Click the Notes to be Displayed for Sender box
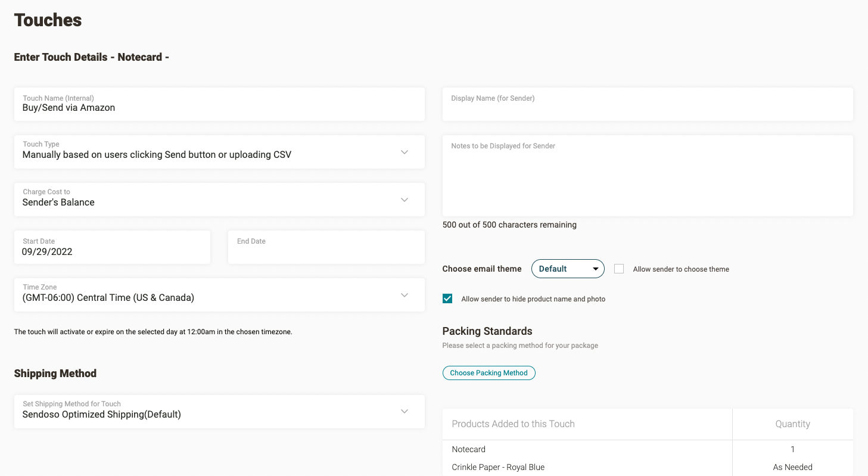The height and width of the screenshot is (476, 868). 648,176
